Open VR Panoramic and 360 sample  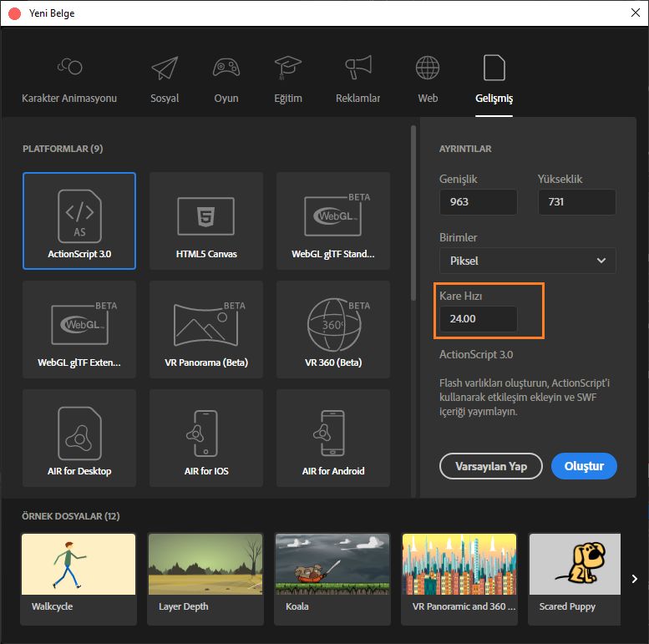click(x=459, y=579)
